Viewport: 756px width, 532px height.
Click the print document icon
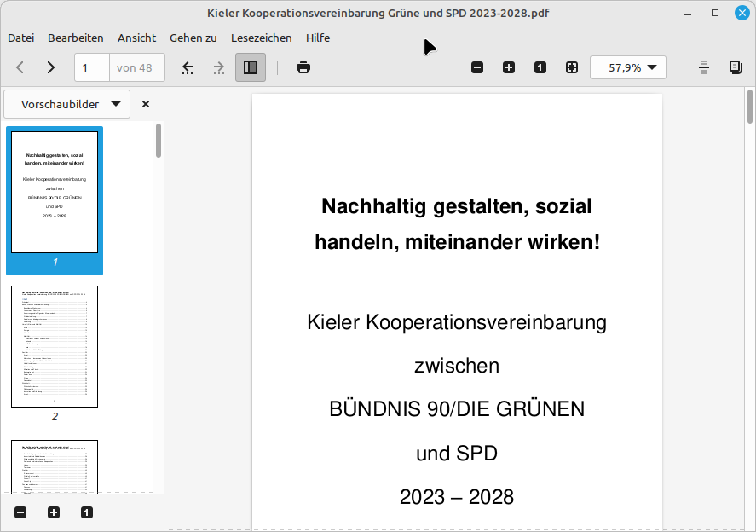[303, 67]
